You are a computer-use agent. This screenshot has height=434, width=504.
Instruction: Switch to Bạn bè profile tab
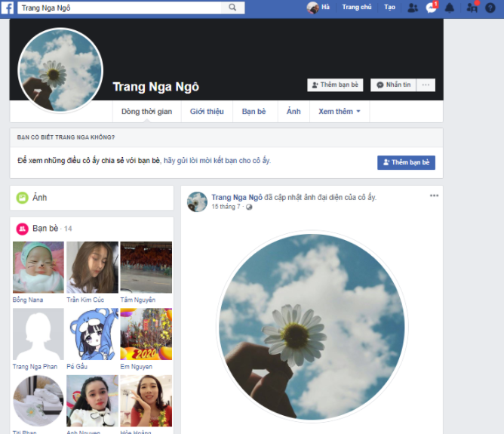254,112
